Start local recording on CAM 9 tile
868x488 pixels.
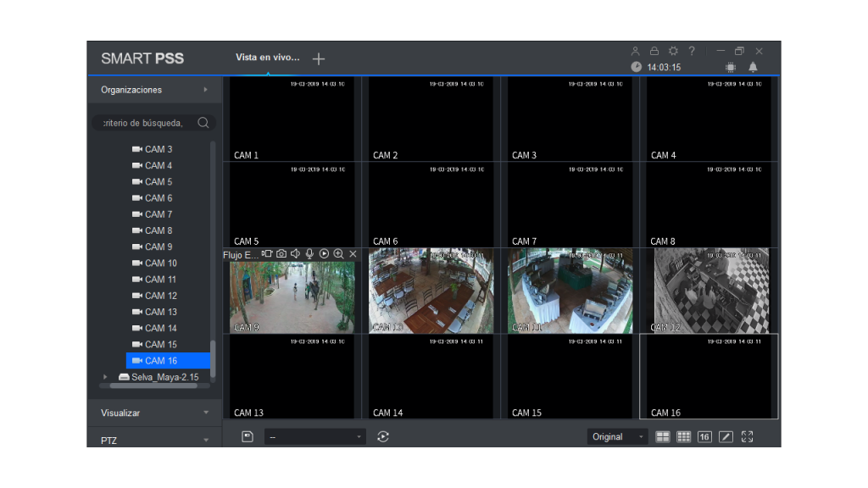tap(267, 254)
